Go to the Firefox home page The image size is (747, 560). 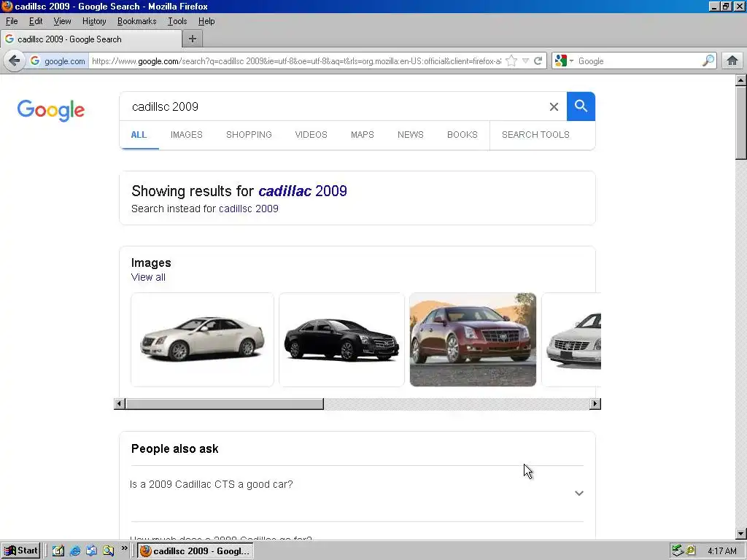coord(732,61)
